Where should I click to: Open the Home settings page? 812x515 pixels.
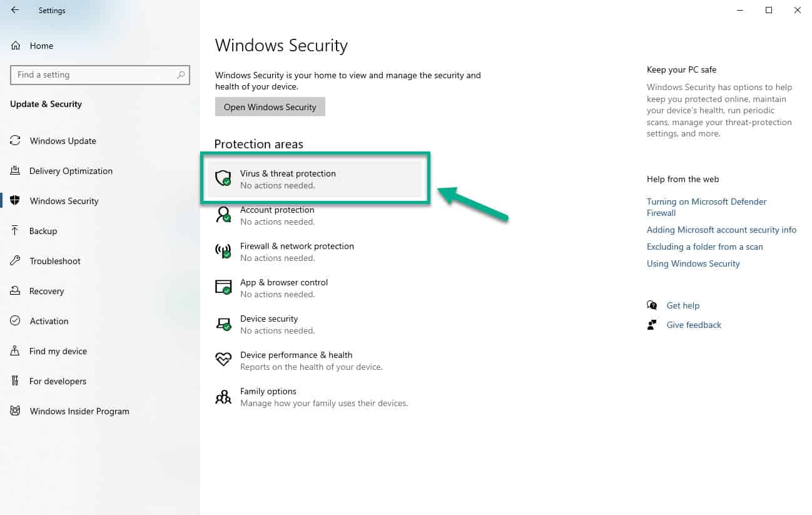point(41,46)
